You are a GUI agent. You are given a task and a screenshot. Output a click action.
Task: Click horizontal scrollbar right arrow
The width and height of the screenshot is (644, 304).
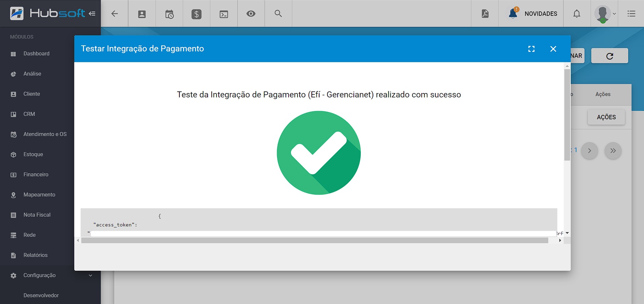[x=560, y=241]
